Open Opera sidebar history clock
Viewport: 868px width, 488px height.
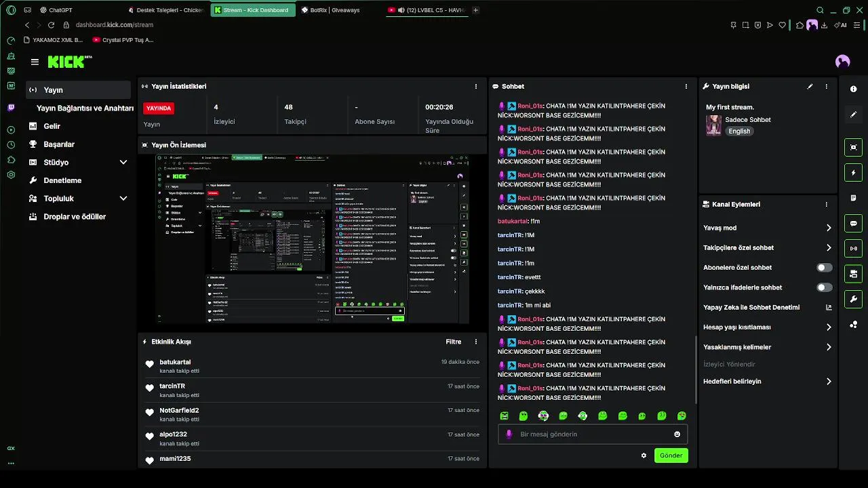click(11, 145)
